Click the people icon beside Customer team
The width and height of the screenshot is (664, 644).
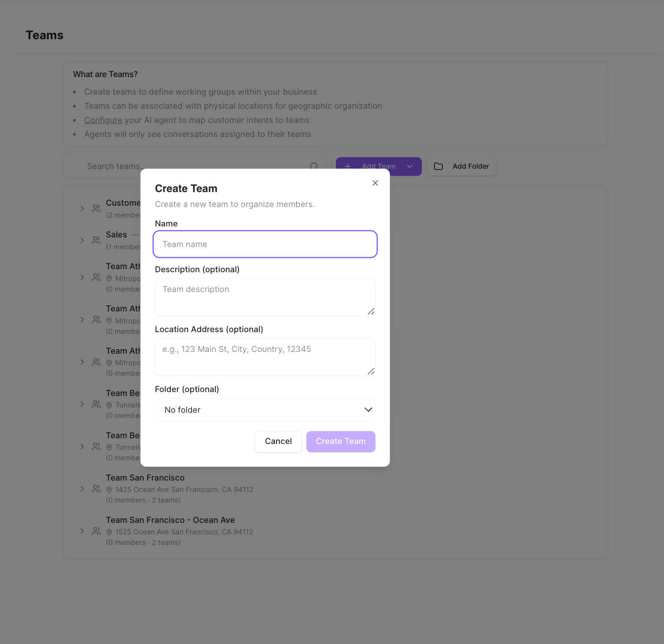96,209
